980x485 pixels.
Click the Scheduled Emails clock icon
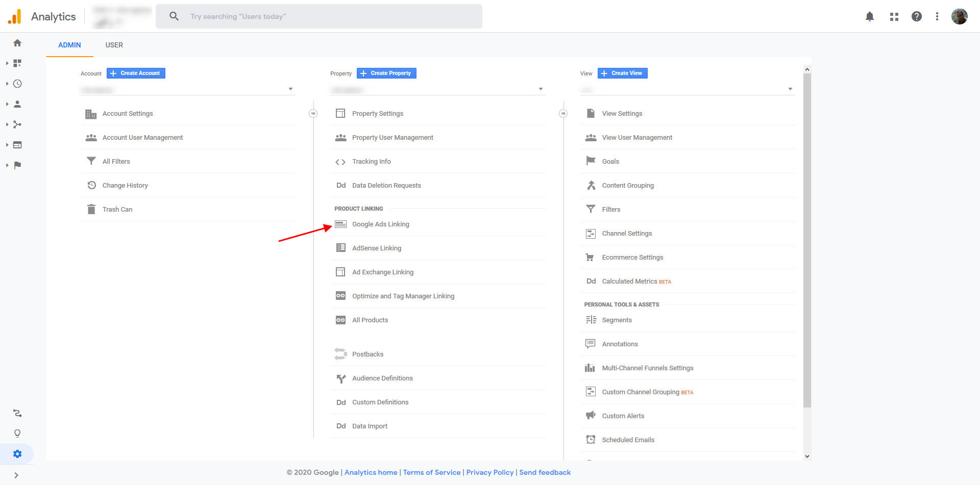[x=591, y=440]
